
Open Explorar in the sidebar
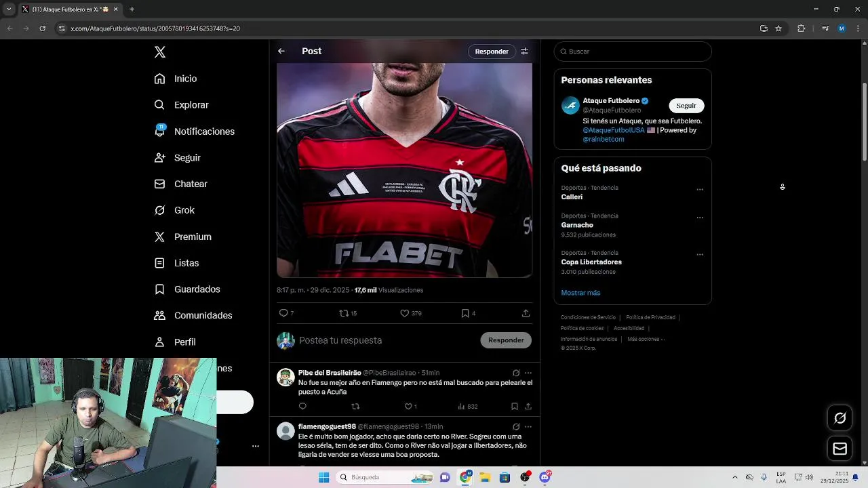pos(181,105)
